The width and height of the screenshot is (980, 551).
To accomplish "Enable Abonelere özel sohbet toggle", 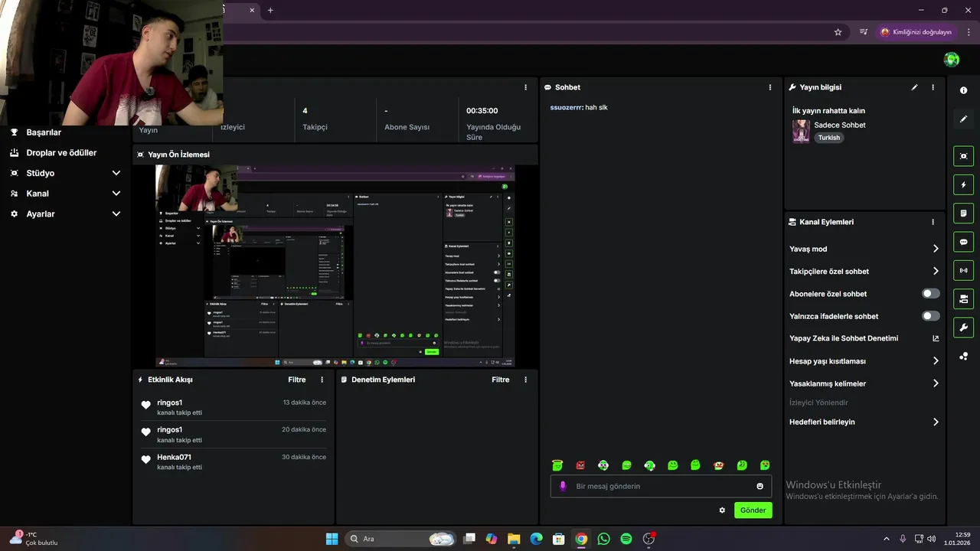I will click(x=930, y=294).
